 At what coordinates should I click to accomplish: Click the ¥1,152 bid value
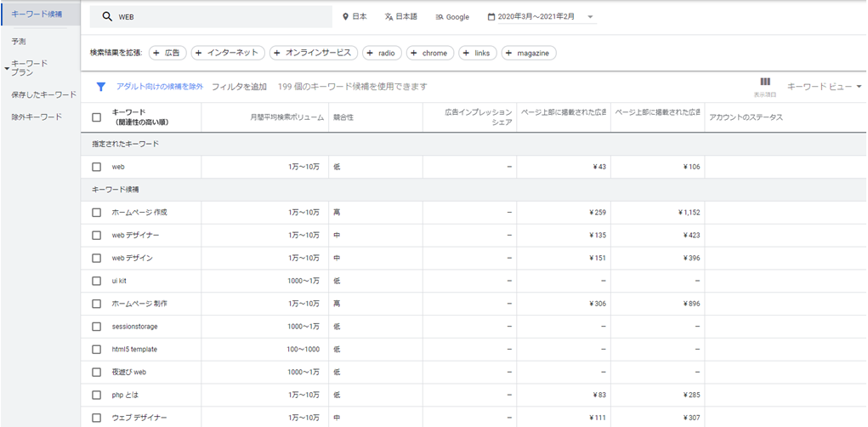point(689,213)
